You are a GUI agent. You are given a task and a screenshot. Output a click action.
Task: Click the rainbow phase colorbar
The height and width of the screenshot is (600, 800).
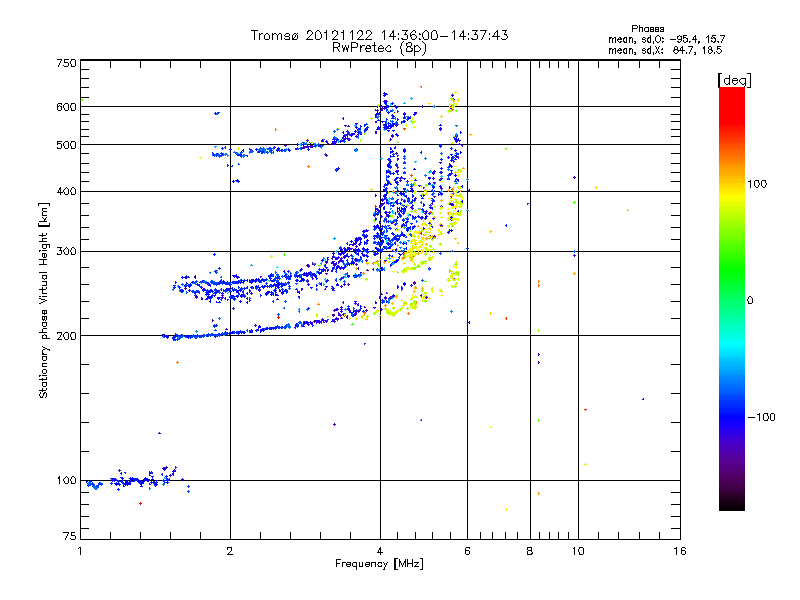pos(732,298)
